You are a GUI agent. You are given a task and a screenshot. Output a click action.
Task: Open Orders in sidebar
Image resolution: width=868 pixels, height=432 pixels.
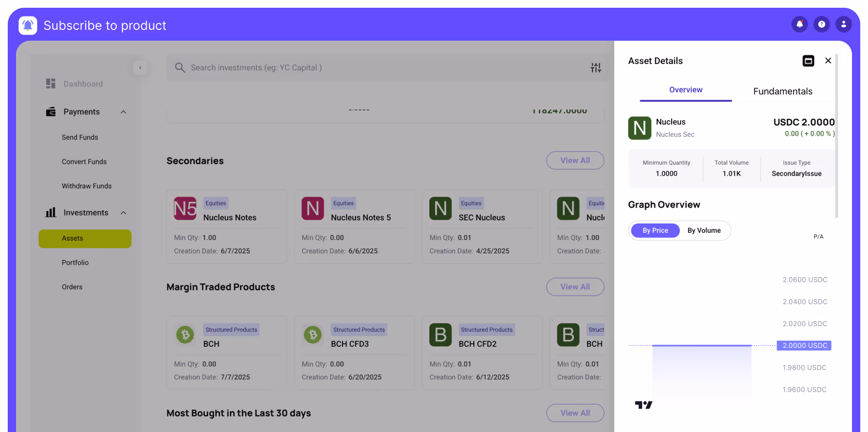point(72,287)
